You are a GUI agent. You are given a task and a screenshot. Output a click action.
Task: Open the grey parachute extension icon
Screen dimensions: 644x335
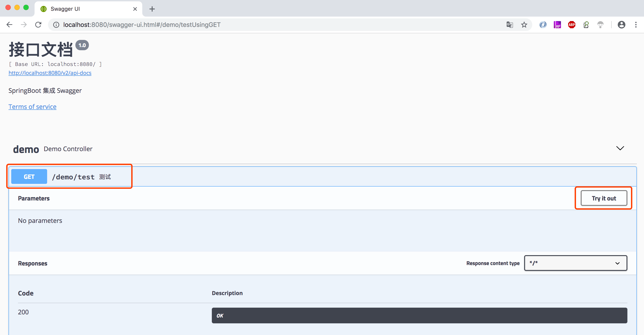pyautogui.click(x=600, y=25)
